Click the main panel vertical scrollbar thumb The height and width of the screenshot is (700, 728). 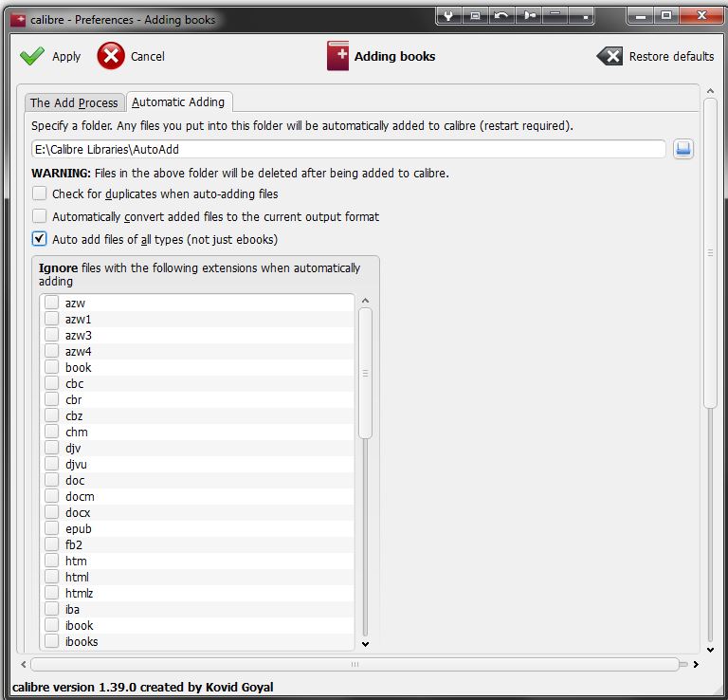click(710, 253)
